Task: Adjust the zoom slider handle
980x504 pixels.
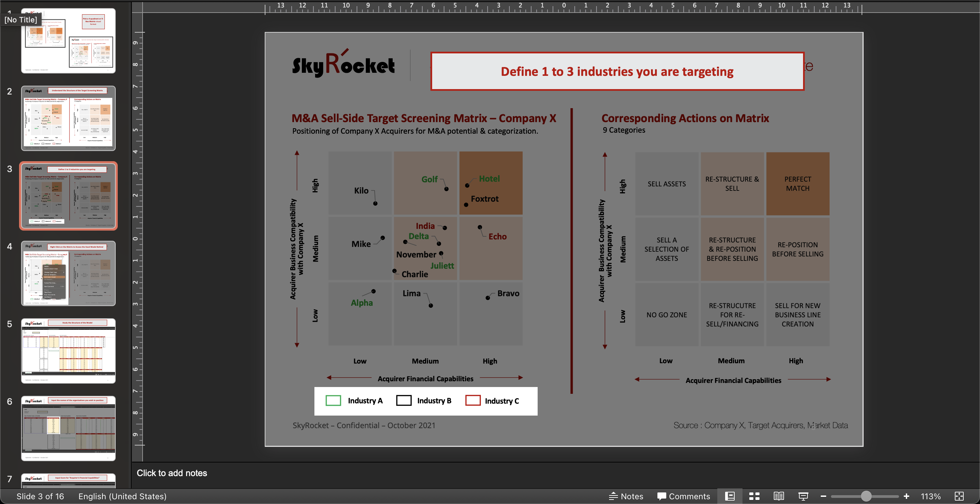Action: pos(866,496)
